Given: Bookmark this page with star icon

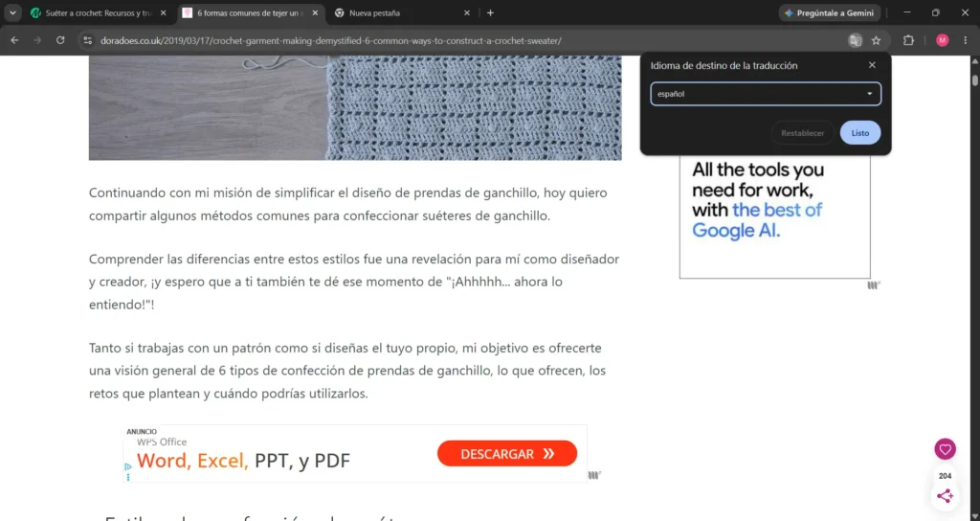Looking at the screenshot, I should pos(877,40).
